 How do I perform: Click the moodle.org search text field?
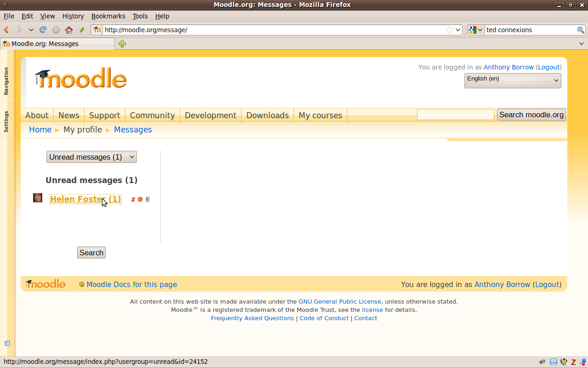456,115
